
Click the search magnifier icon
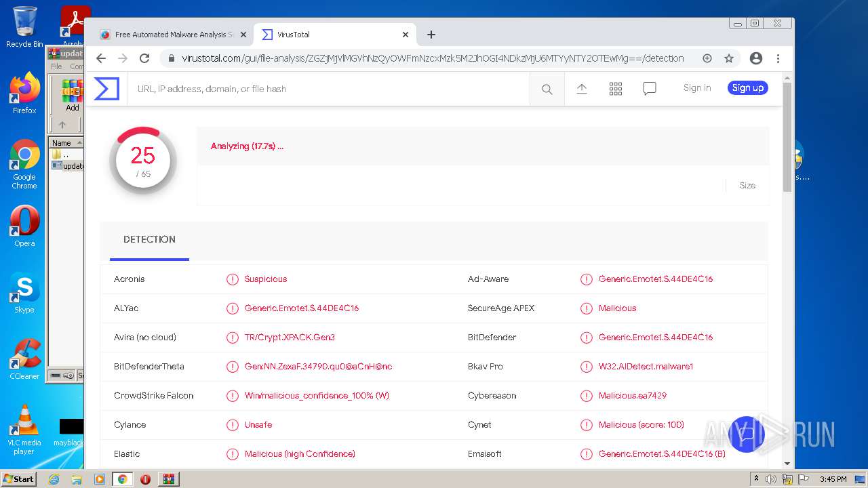click(x=547, y=89)
